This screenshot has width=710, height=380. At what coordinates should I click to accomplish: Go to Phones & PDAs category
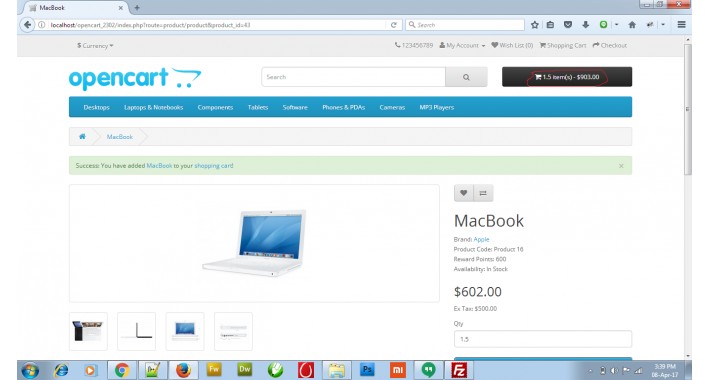[343, 107]
